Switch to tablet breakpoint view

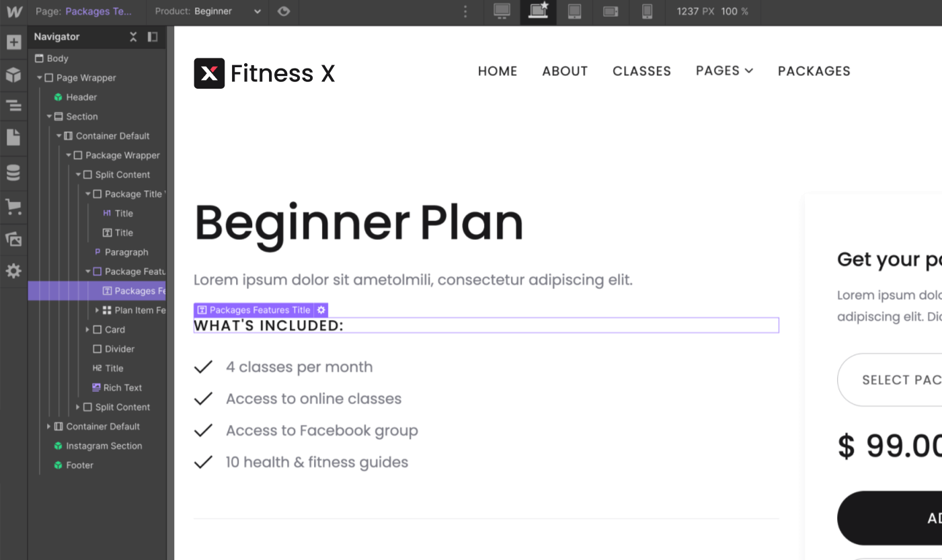[574, 11]
